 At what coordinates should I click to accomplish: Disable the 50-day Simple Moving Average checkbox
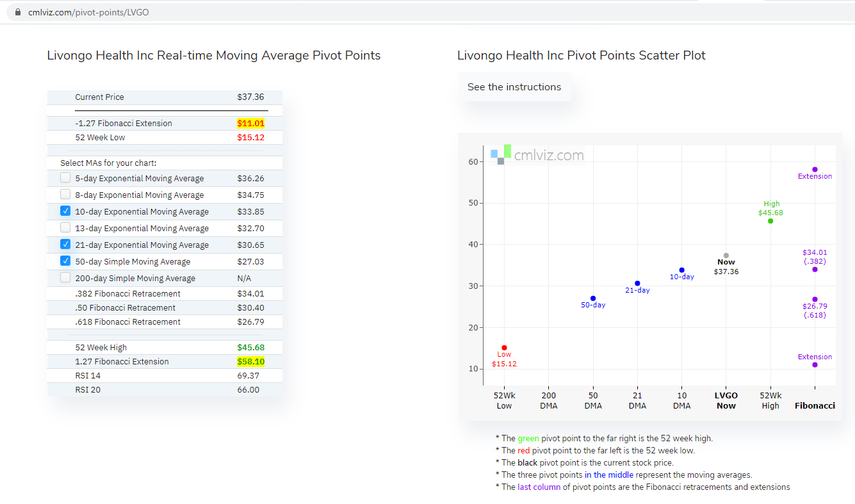pyautogui.click(x=65, y=261)
